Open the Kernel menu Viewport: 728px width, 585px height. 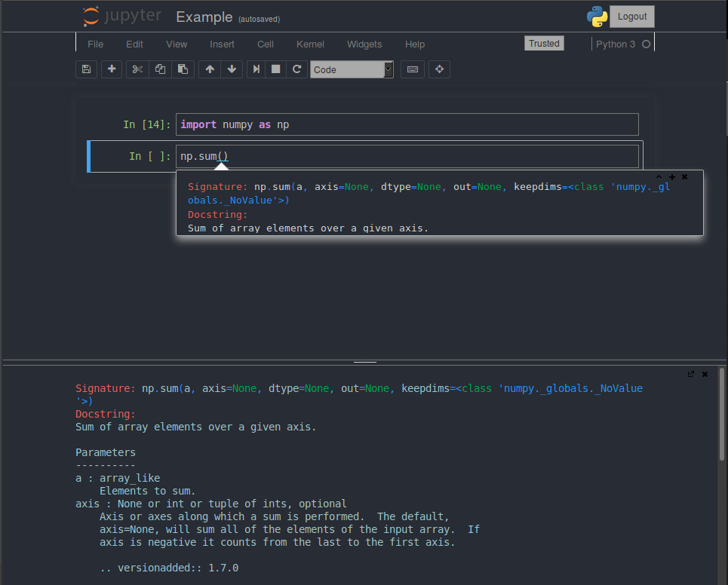point(310,44)
